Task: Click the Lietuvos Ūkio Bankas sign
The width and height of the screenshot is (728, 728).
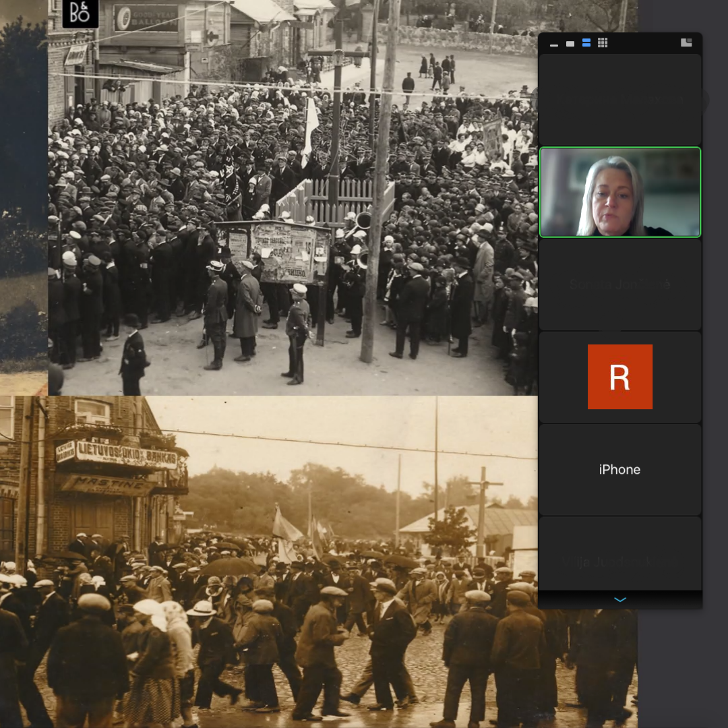Action: click(117, 456)
